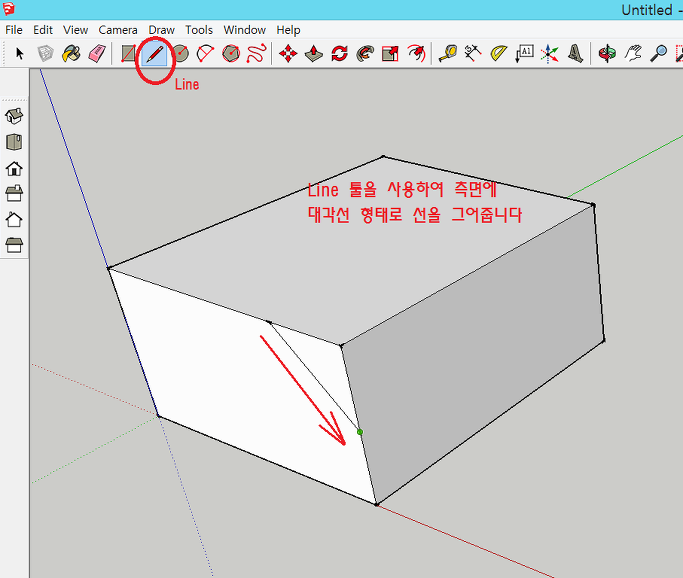Switch to Front view in left toolbar
The image size is (683, 578).
pos(14,168)
